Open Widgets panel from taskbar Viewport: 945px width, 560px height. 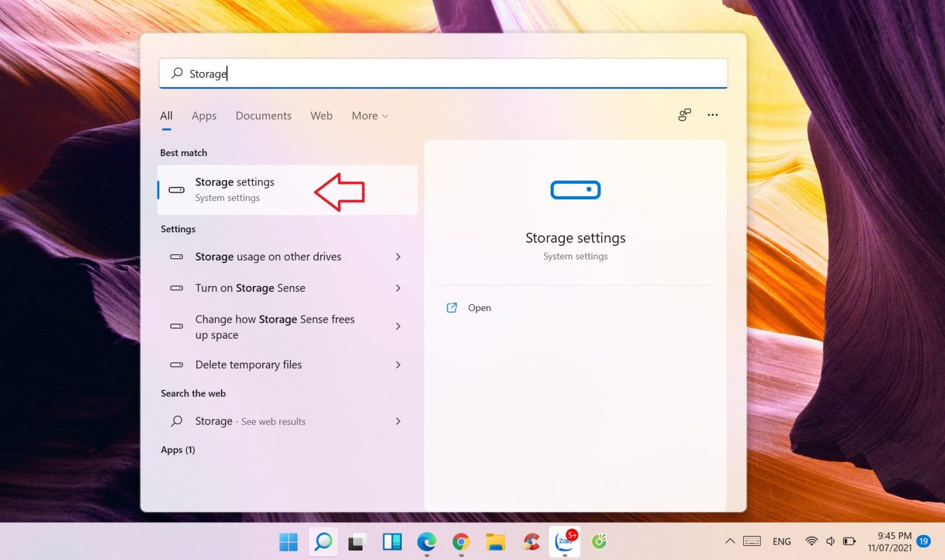tap(392, 542)
